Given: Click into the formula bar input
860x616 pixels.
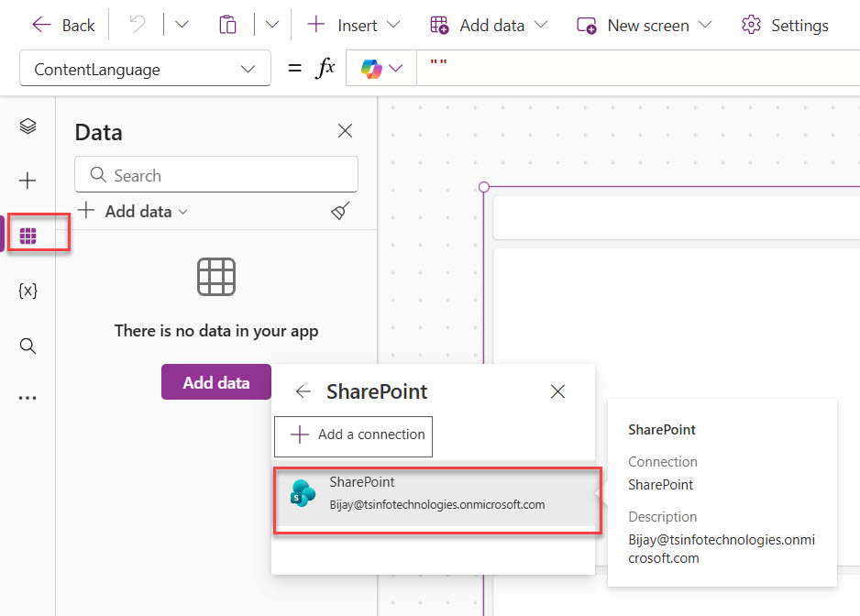Looking at the screenshot, I should (638, 68).
